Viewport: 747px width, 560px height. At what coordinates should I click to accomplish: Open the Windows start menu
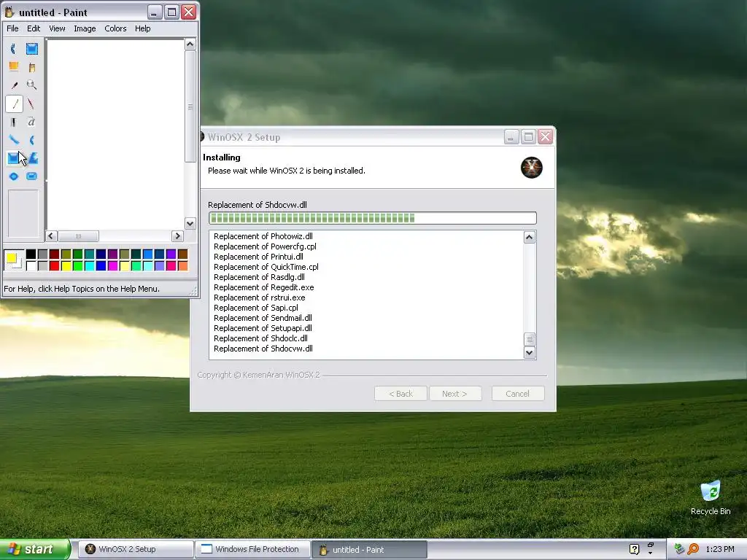click(x=34, y=549)
